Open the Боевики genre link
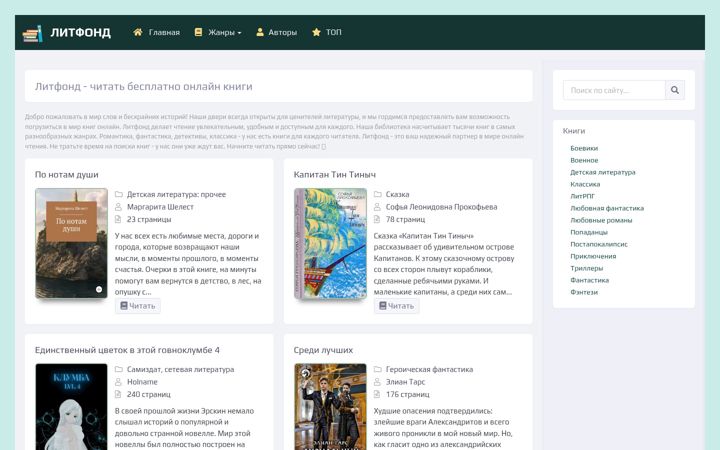720x450 pixels. coord(584,148)
